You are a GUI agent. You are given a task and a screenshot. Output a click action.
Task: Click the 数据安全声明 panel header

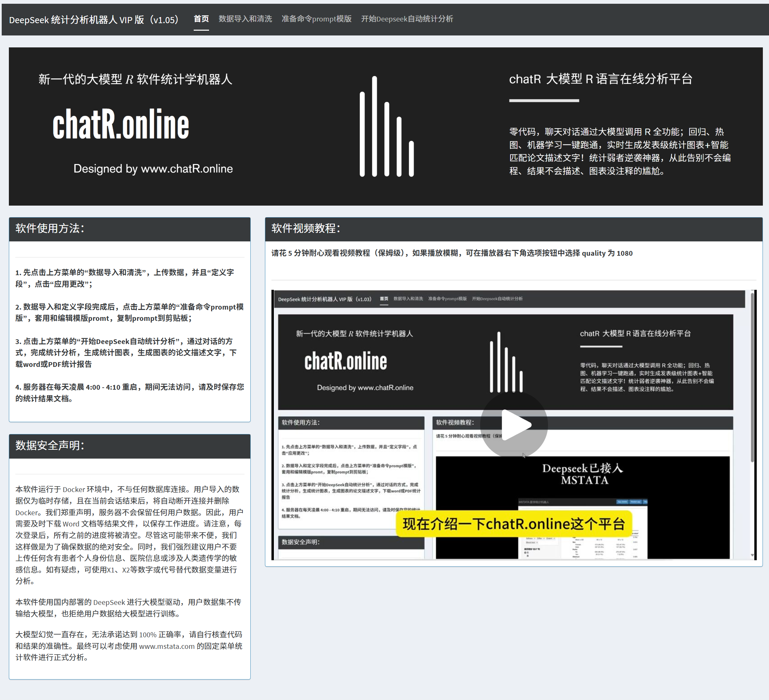[130, 446]
